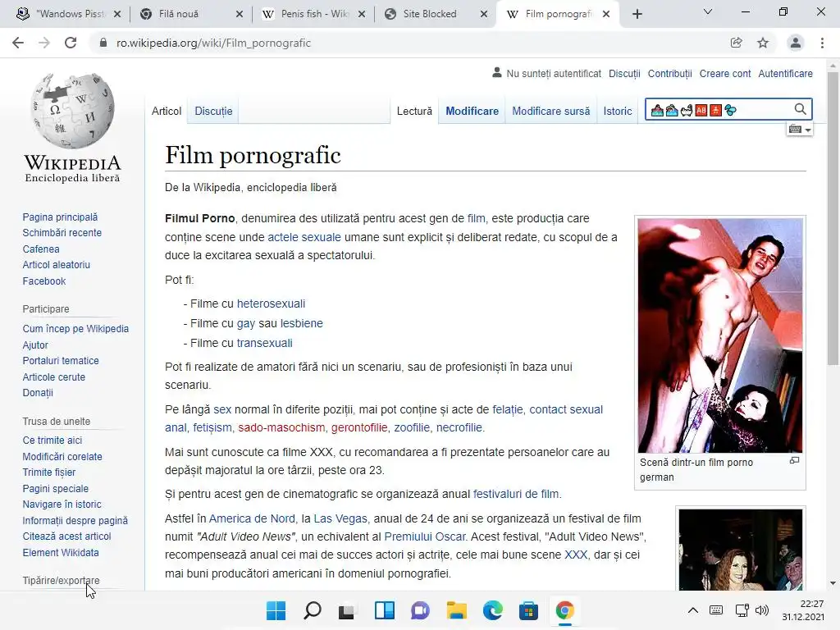The width and height of the screenshot is (840, 630).
Task: Open File Explorer from taskbar
Action: (456, 610)
